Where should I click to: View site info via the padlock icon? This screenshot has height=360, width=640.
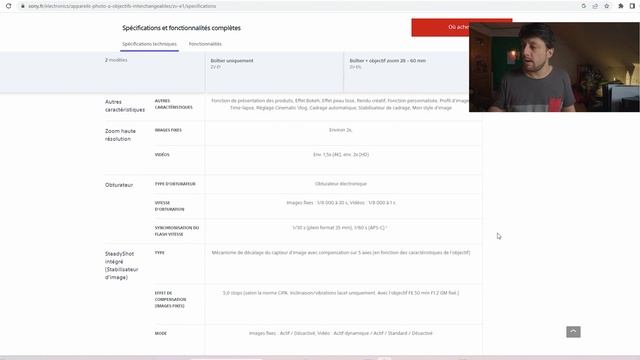pyautogui.click(x=23, y=6)
